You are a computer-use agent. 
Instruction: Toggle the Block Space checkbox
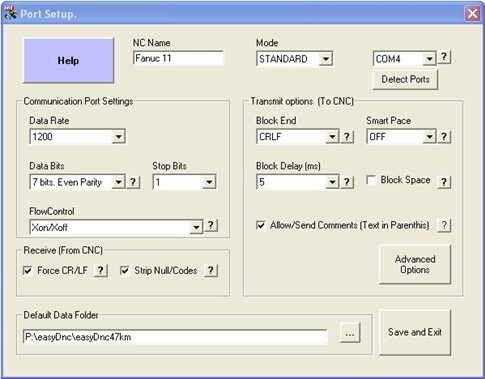point(371,180)
